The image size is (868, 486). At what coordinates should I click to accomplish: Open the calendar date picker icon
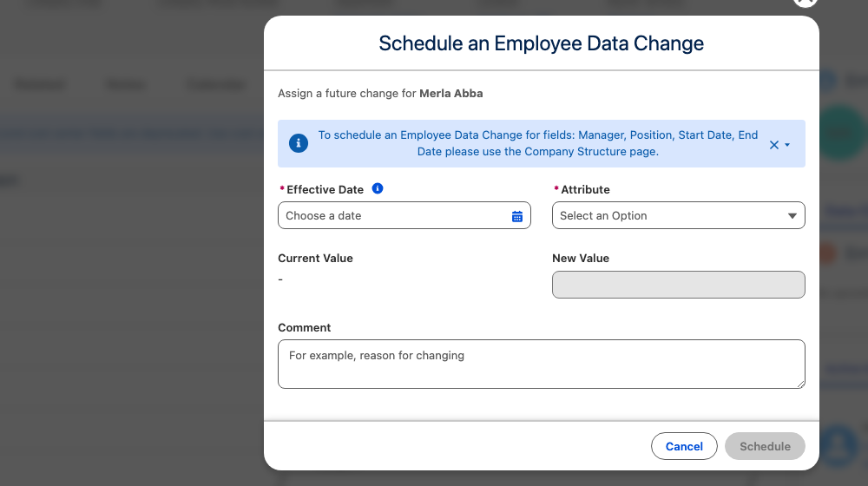[517, 216]
